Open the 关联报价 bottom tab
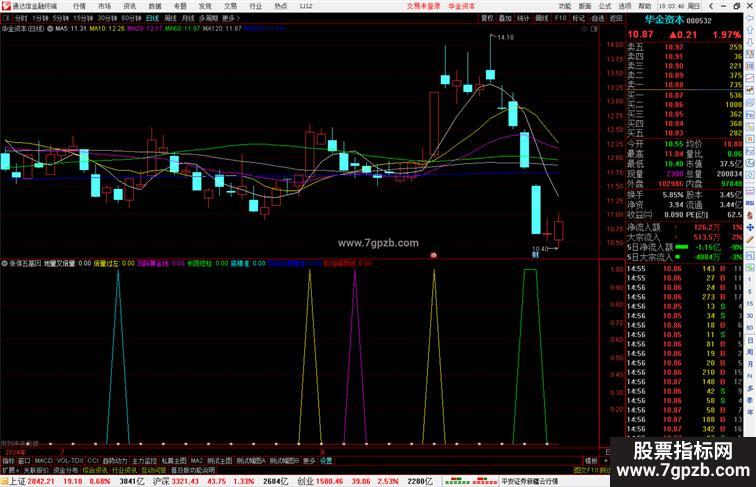Image resolution: width=756 pixels, height=487 pixels. click(36, 470)
